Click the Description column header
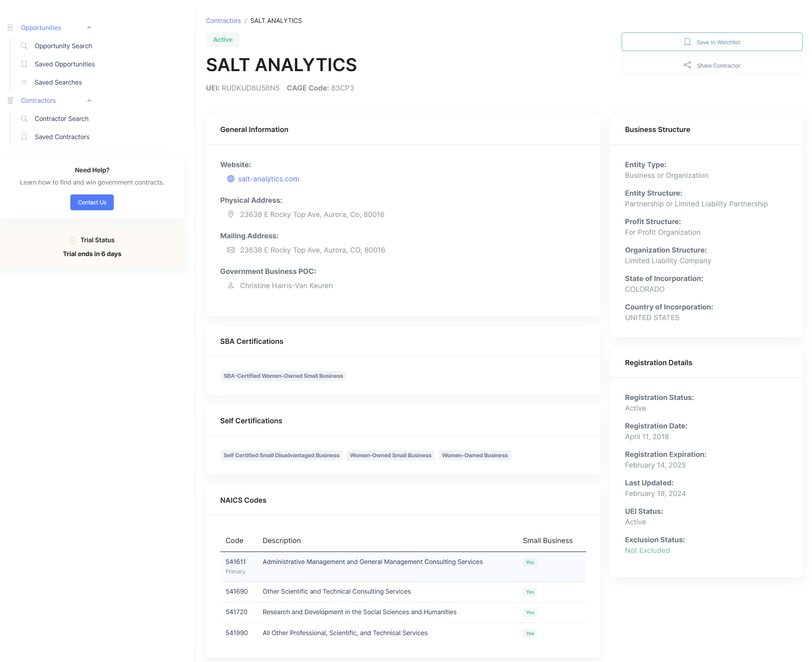812x662 pixels. coord(282,541)
